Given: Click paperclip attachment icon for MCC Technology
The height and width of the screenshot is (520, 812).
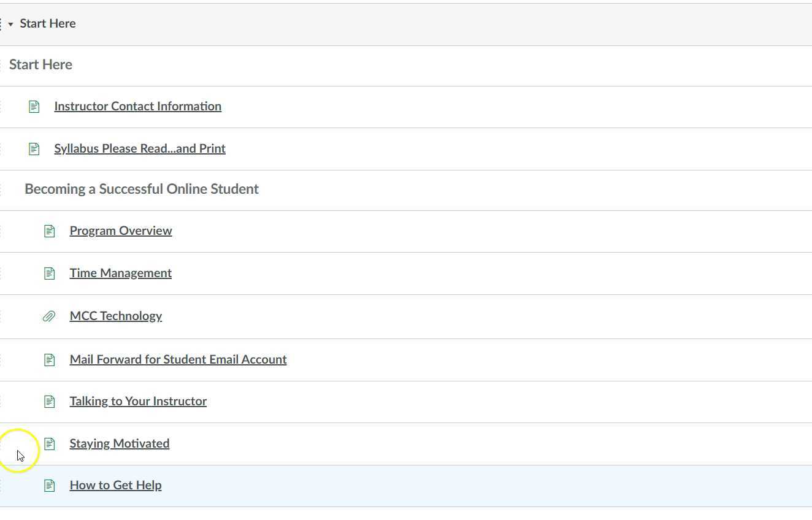Looking at the screenshot, I should (49, 316).
